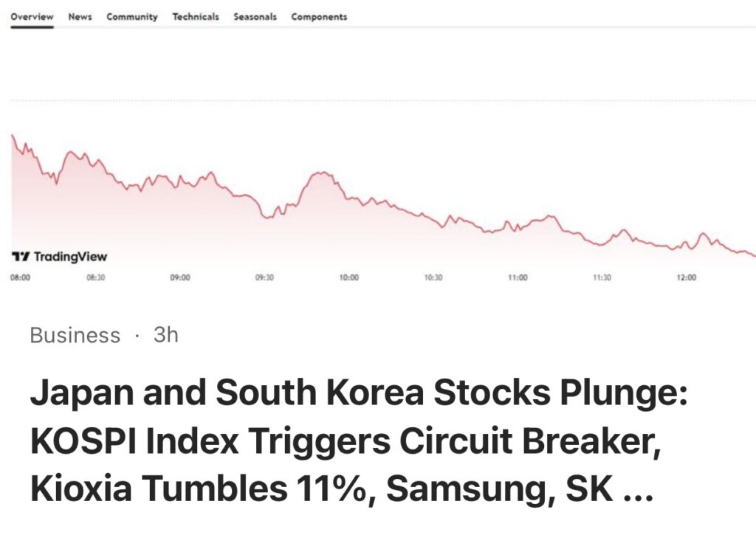The height and width of the screenshot is (535, 756).
Task: Open the Components tab
Action: [x=319, y=17]
